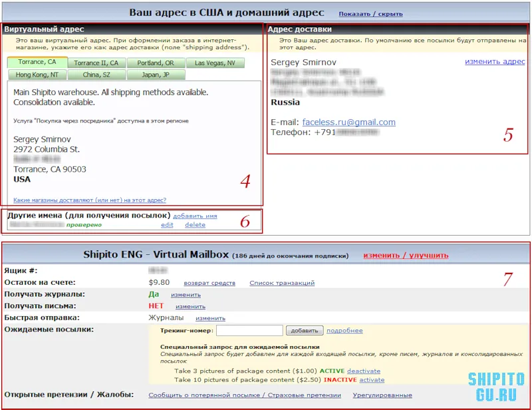Click the добавить tracking button
This screenshot has width=532, height=410.
[305, 331]
